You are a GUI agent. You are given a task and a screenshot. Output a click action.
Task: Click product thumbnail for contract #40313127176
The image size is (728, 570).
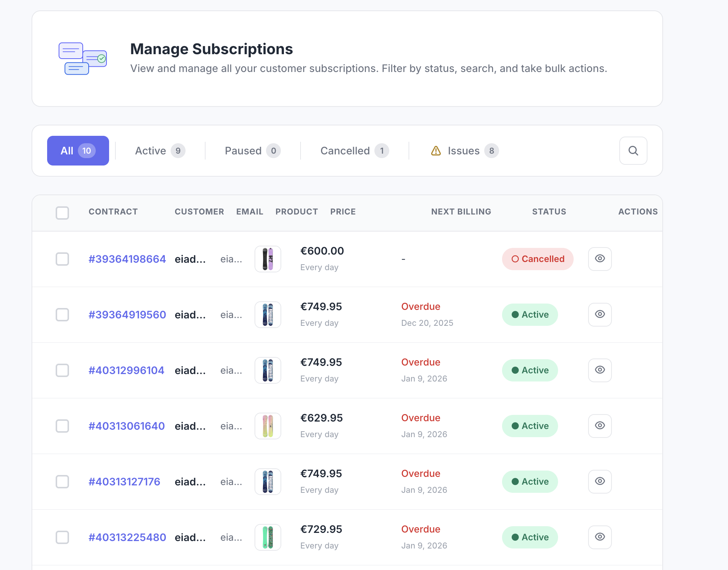tap(268, 482)
